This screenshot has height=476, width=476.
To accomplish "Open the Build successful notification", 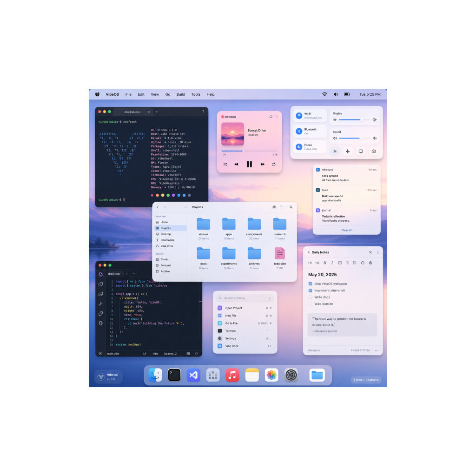I will pyautogui.click(x=346, y=195).
